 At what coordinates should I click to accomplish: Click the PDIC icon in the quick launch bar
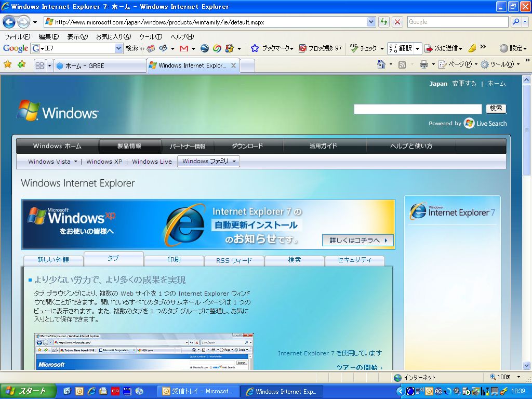tap(127, 391)
